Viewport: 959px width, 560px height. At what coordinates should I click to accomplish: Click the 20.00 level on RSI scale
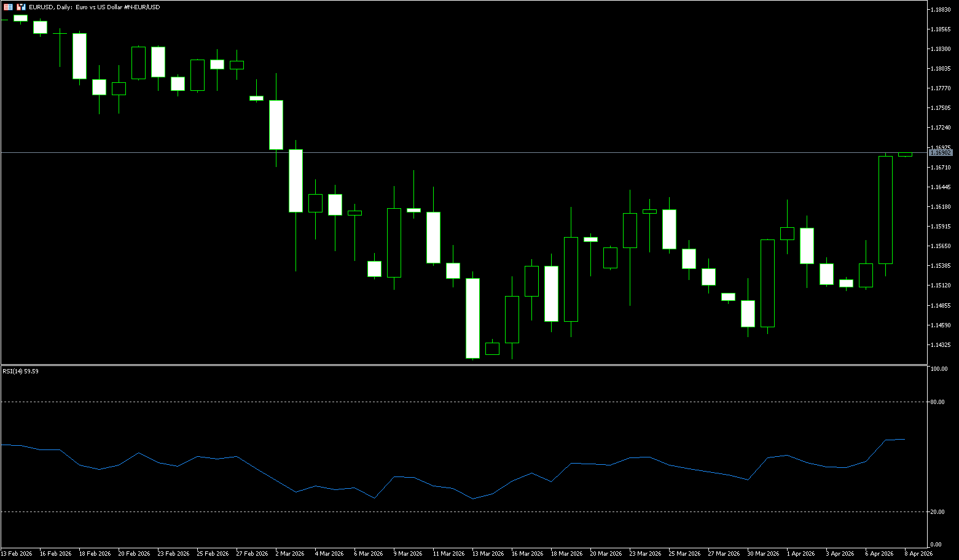click(937, 511)
